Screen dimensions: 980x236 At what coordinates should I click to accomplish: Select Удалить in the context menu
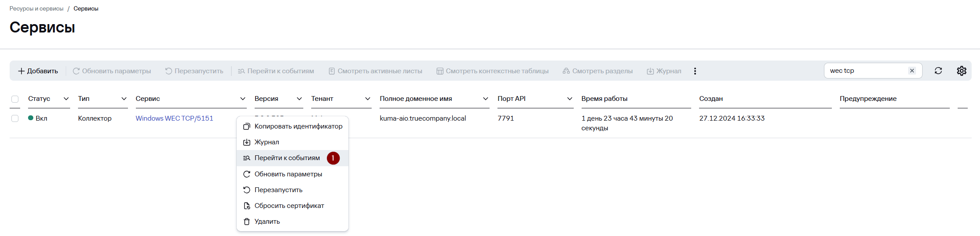(267, 222)
